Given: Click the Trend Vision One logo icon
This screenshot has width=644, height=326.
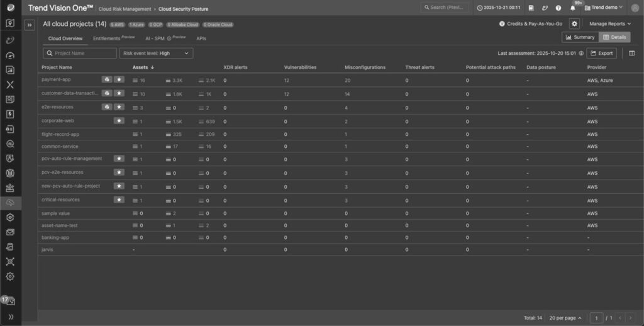Looking at the screenshot, I should coord(10,8).
